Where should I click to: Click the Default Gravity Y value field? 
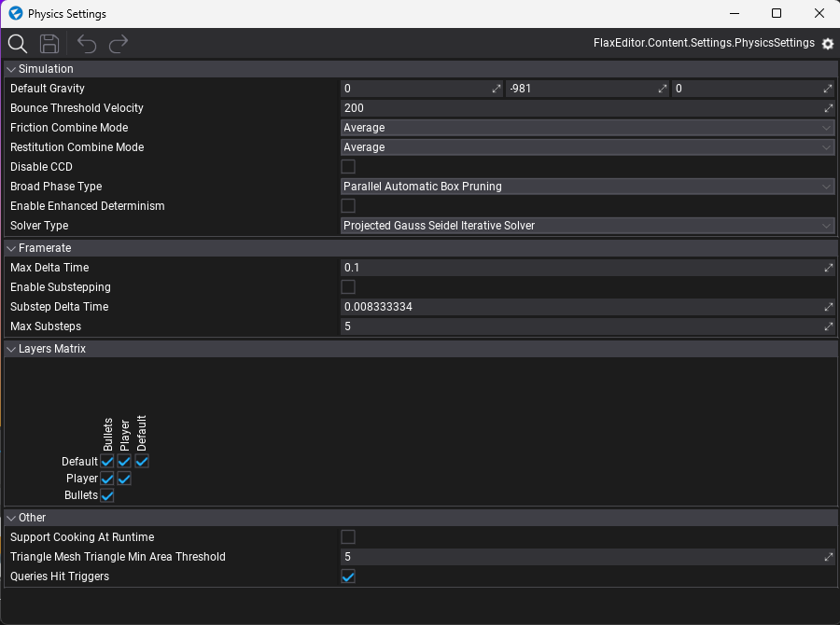[579, 89]
